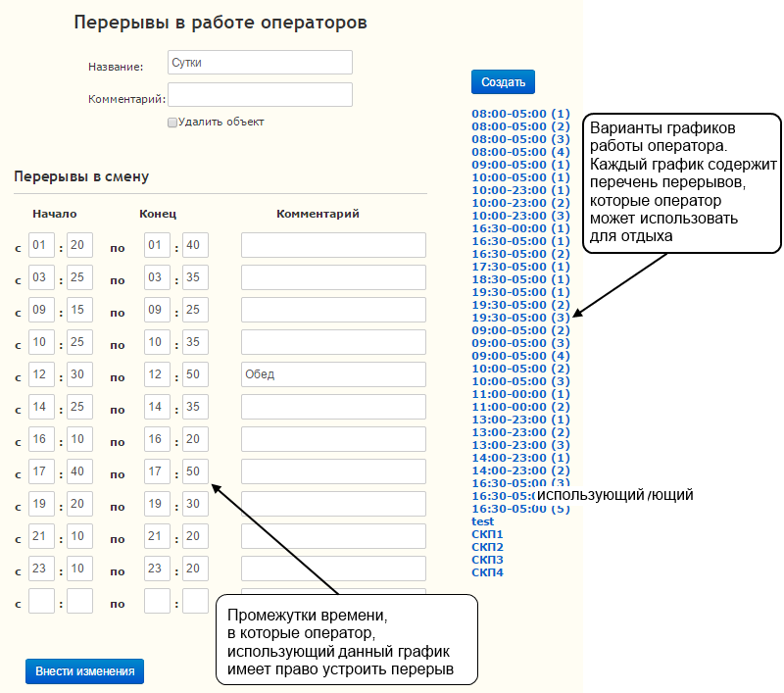Click the comment field containing Обед

[333, 374]
